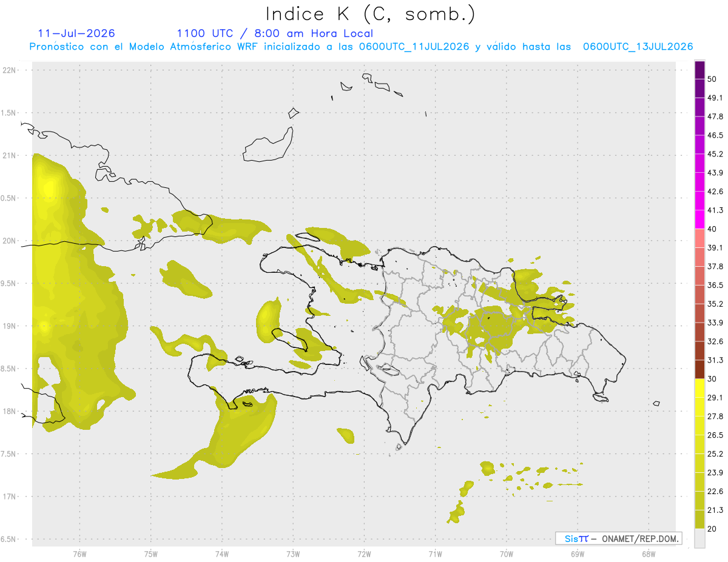The image size is (728, 562).
Task: Select the color bar value "26.5"
Action: click(715, 435)
